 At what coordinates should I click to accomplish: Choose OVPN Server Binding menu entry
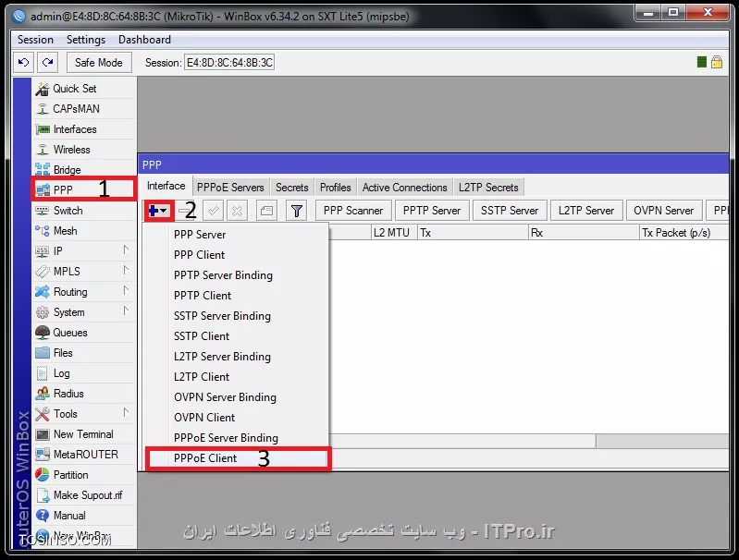(236, 397)
